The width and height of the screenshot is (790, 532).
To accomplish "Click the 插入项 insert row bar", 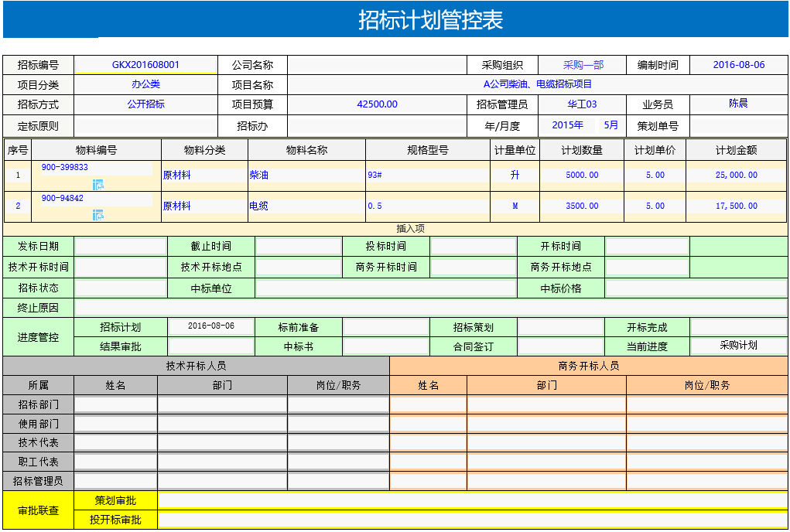I will point(410,229).
